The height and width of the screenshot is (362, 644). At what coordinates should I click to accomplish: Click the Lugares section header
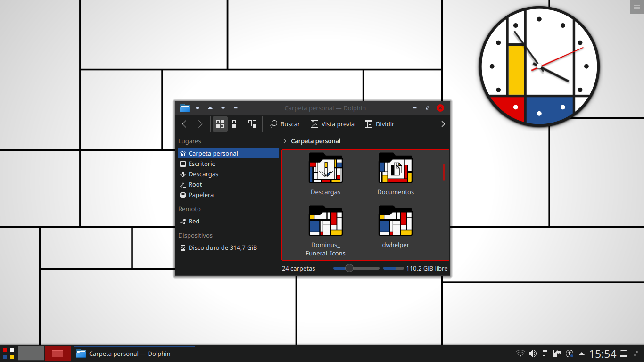[190, 141]
